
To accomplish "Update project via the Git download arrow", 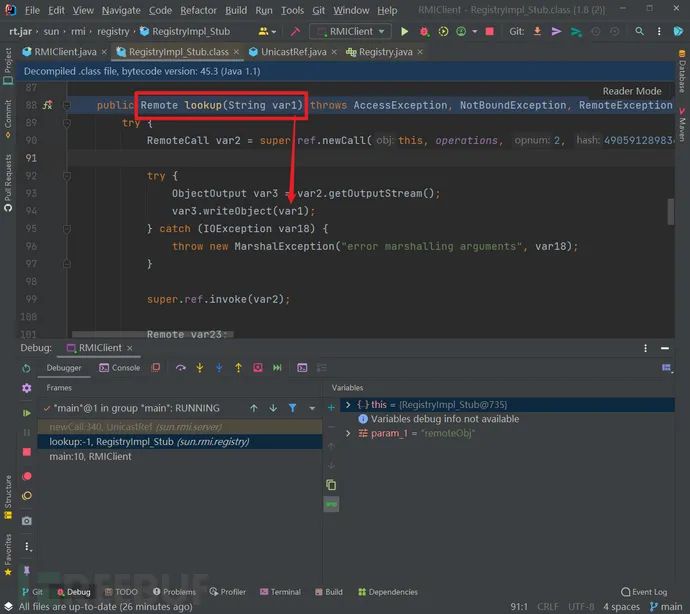I will pyautogui.click(x=537, y=31).
